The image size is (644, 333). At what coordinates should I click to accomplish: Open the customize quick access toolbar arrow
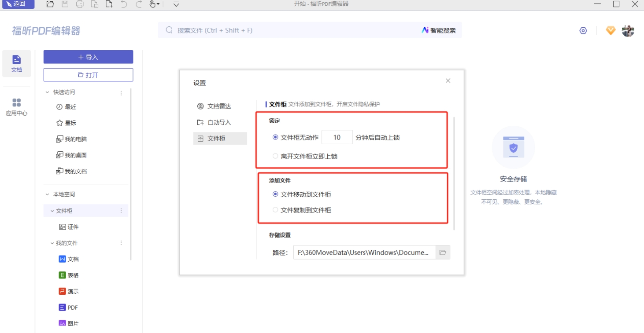pos(176,4)
